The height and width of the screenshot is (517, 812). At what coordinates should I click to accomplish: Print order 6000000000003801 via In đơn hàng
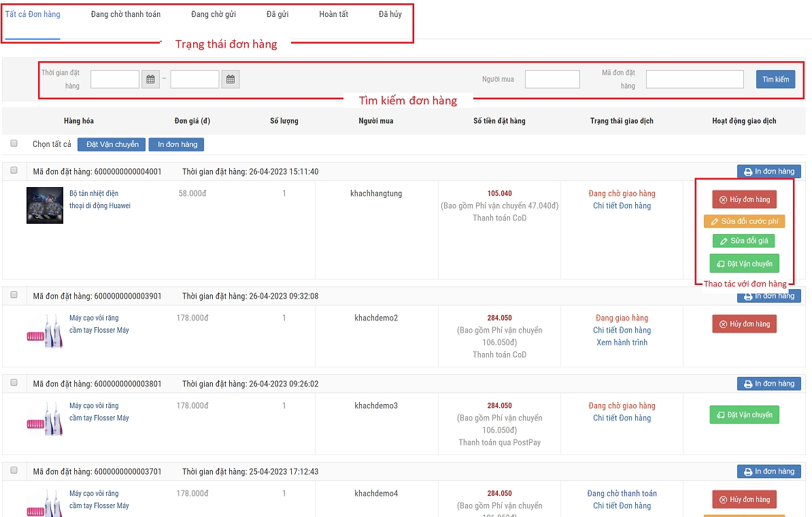coord(769,384)
